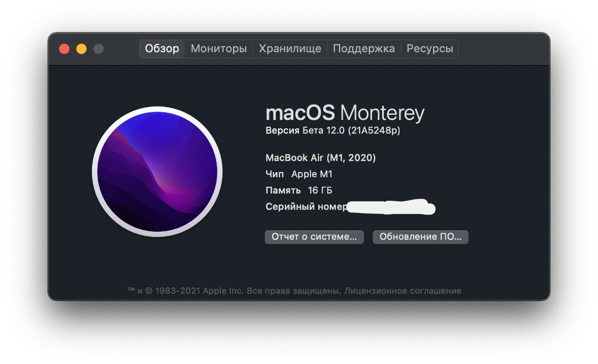Click the Чип Apple M1 line
Viewport: 598px width, 364px height.
pyautogui.click(x=299, y=174)
